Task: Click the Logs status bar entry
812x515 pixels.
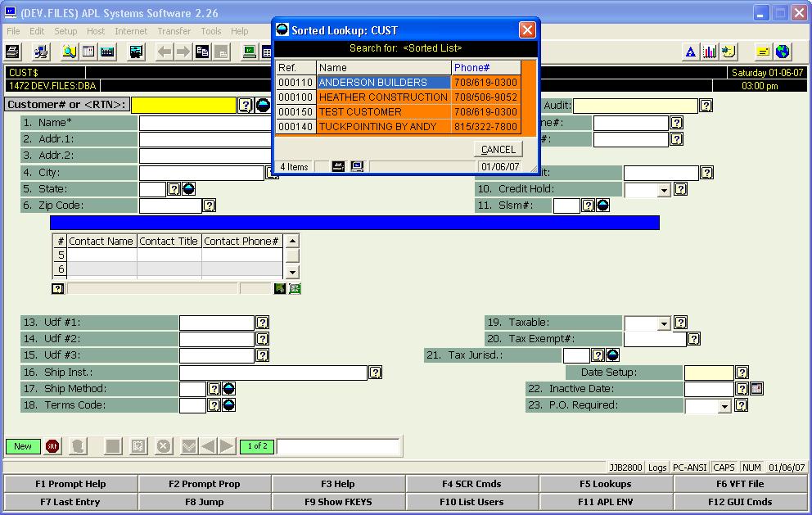Action: 657,468
